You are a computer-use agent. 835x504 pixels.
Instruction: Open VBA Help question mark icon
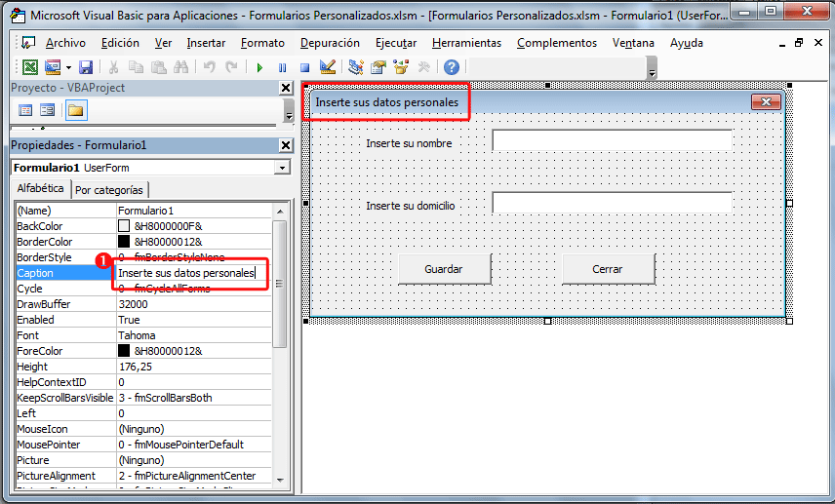click(x=452, y=67)
